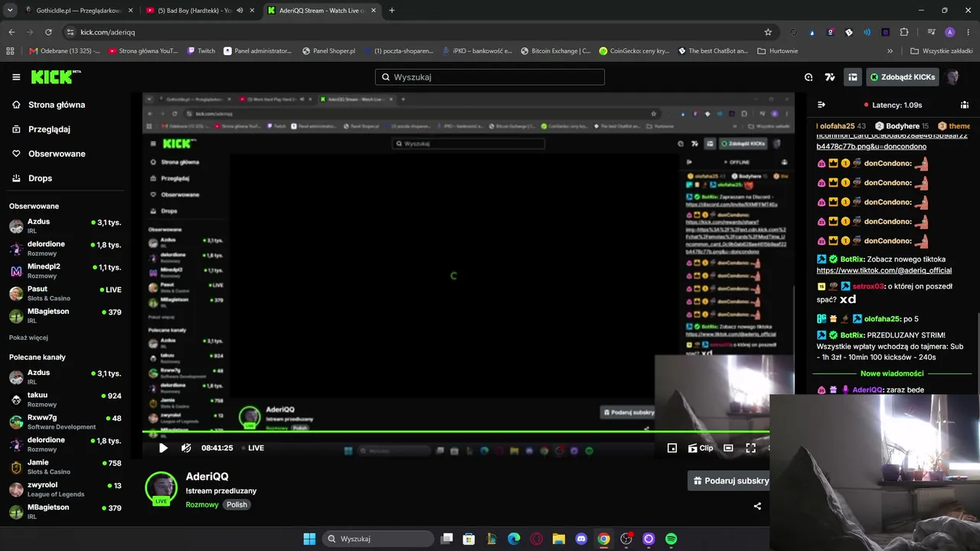
Task: Open the Twitch bookmark
Action: point(201,51)
